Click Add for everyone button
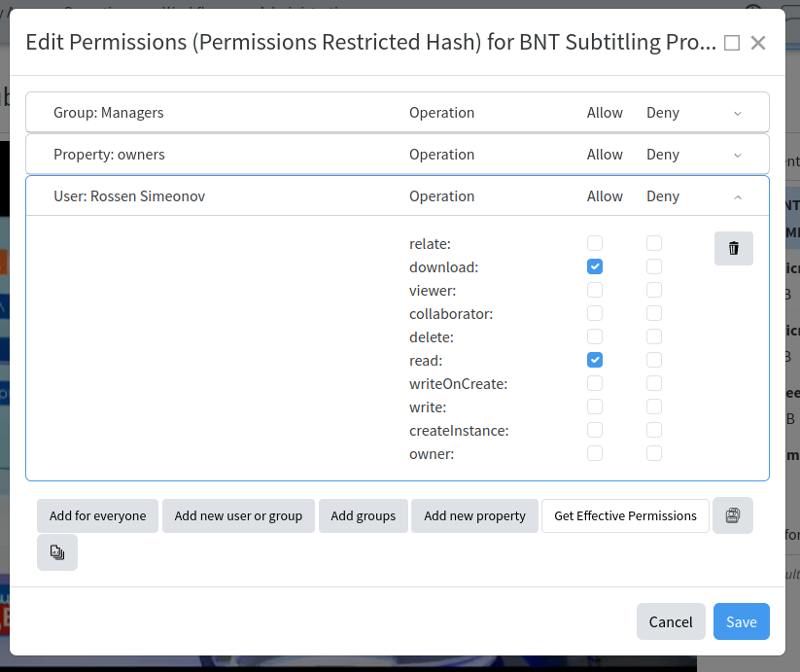The width and height of the screenshot is (800, 672). (97, 515)
